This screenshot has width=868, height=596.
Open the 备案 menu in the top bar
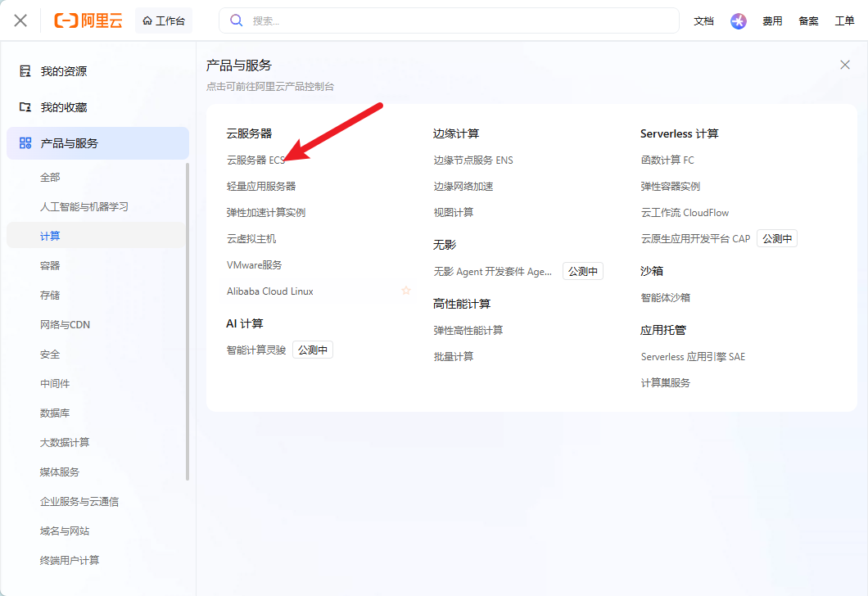click(808, 21)
